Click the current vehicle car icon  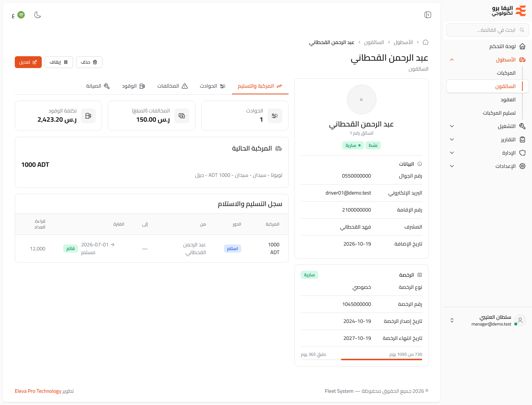(x=279, y=148)
